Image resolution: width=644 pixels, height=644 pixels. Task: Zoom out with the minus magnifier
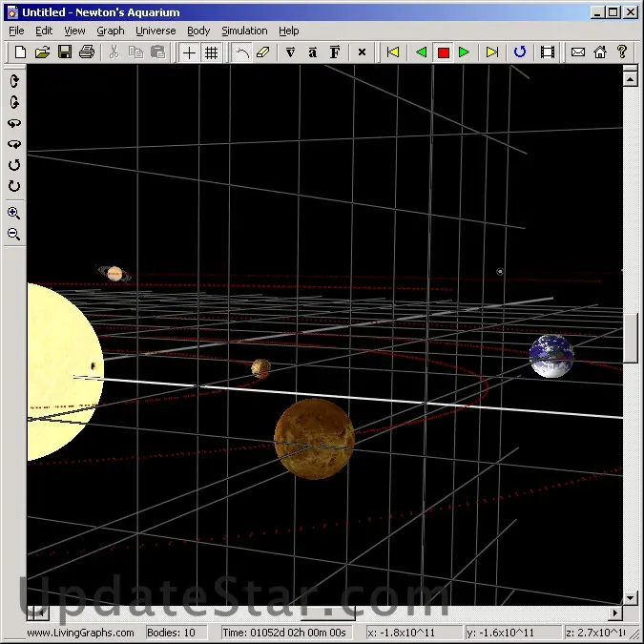click(14, 234)
